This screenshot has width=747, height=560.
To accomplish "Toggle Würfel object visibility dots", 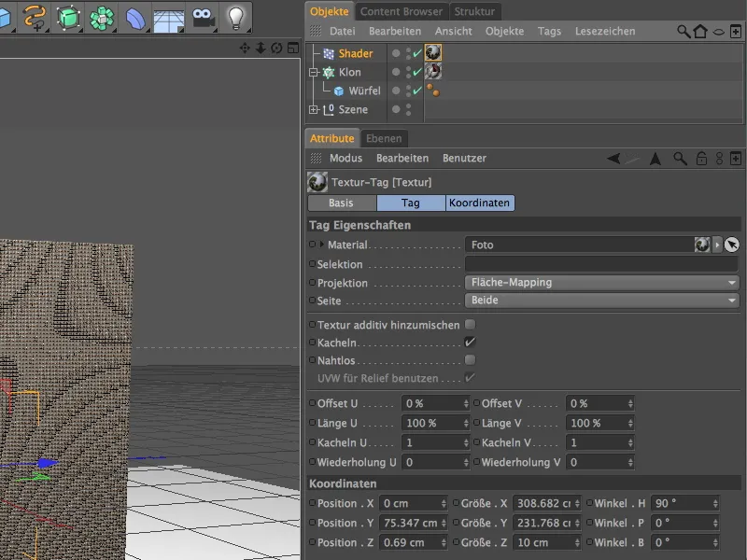I will click(408, 91).
